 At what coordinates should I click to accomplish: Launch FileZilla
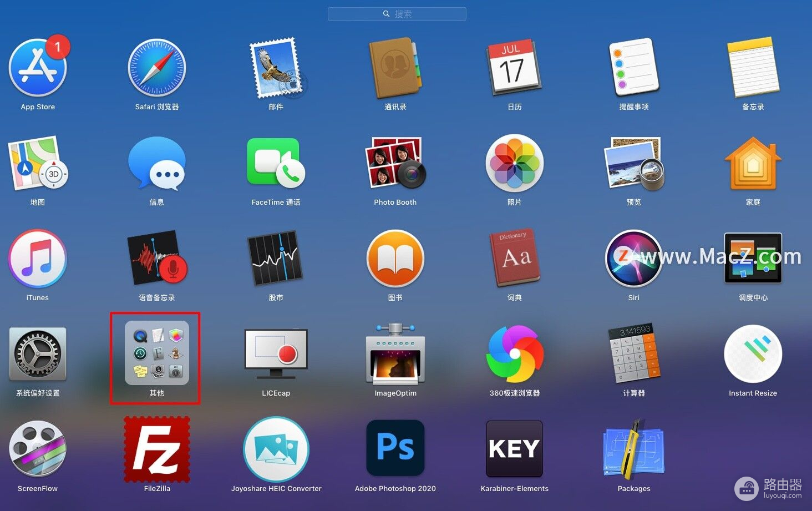pos(157,449)
